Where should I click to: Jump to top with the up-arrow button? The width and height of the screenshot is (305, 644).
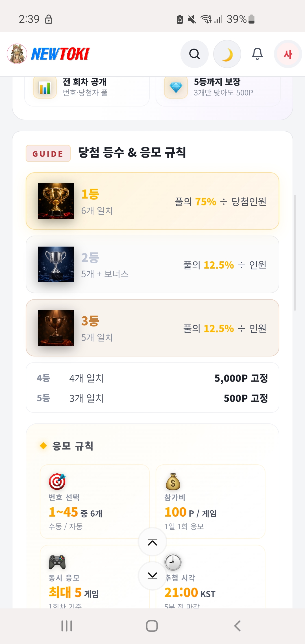pos(152,542)
